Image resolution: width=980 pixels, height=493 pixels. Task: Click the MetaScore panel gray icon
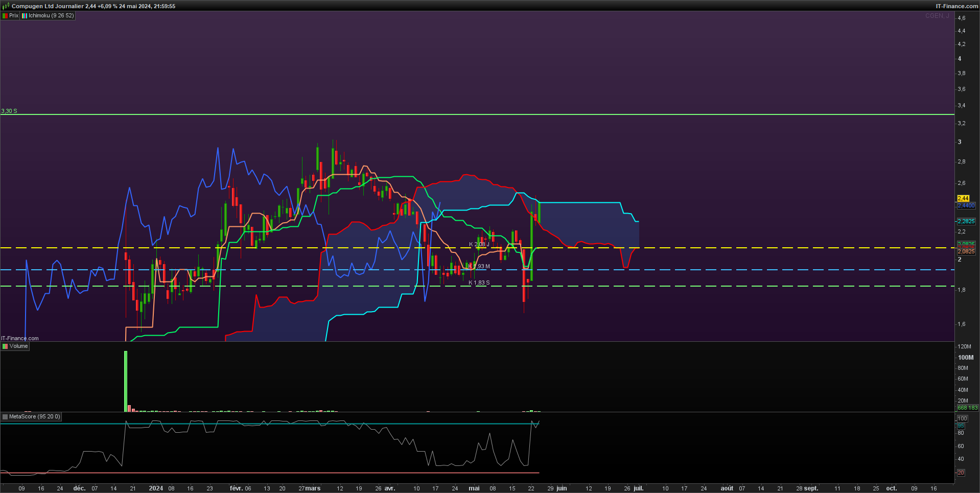coord(5,417)
